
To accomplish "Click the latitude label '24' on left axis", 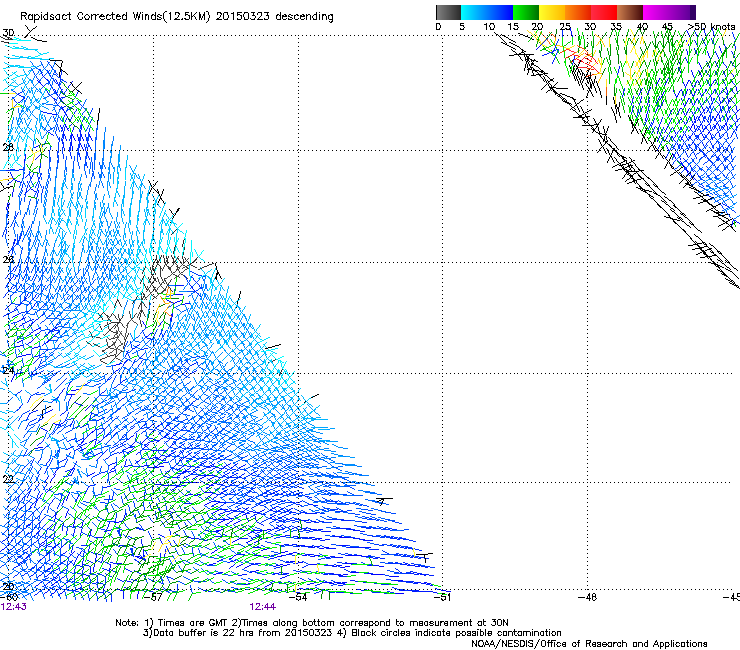I will tap(8, 371).
